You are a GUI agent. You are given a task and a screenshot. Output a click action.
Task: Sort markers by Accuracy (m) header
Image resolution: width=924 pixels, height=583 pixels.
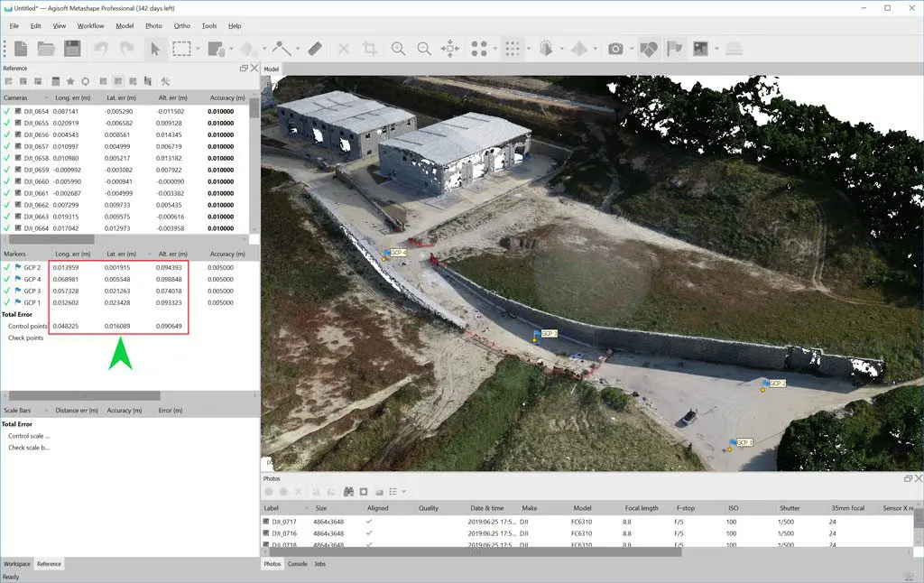[227, 254]
